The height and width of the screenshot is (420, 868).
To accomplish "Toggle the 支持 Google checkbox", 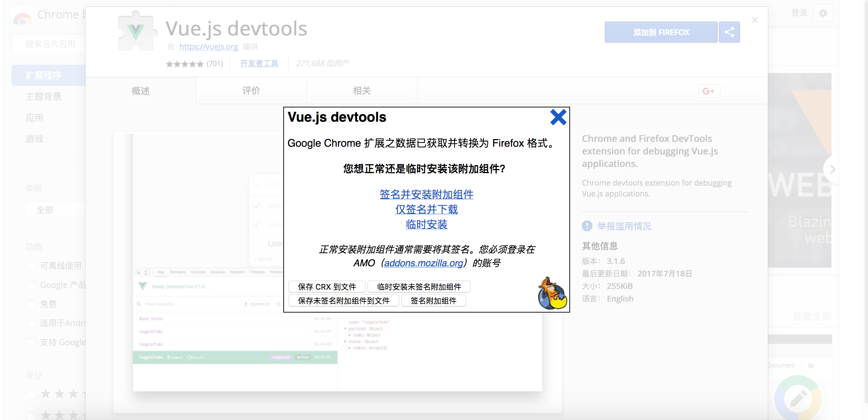I will click(31, 343).
